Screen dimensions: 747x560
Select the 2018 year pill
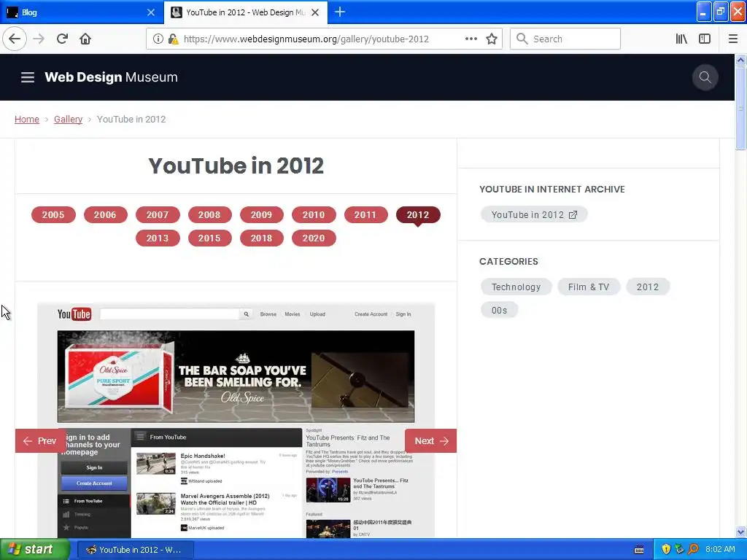262,238
